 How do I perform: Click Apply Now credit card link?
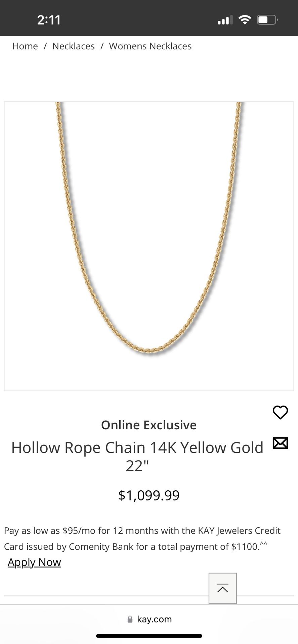pos(34,562)
